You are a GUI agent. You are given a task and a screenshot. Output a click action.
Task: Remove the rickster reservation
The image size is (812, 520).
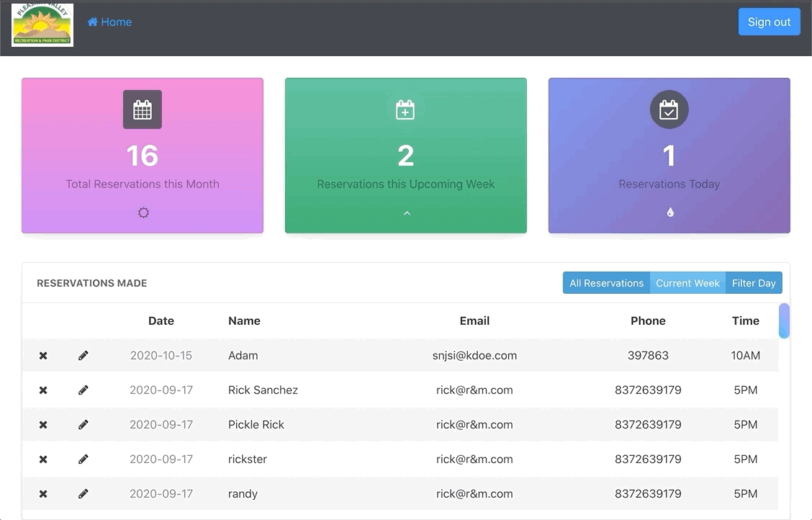click(x=43, y=460)
